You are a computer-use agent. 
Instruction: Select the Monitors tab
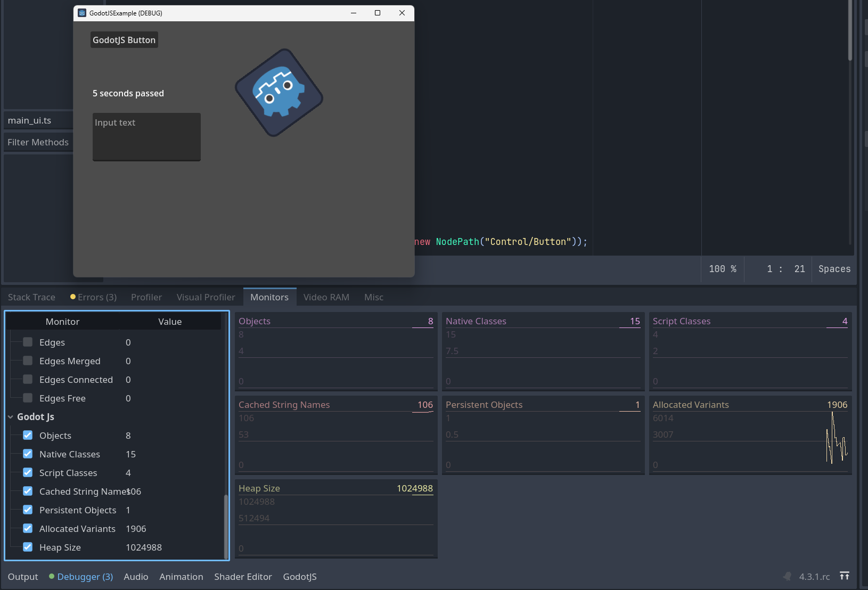click(269, 297)
